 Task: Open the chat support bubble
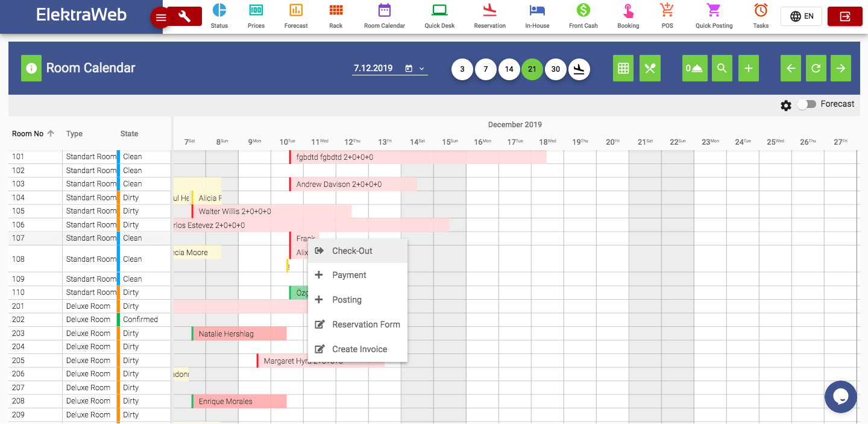pos(840,396)
